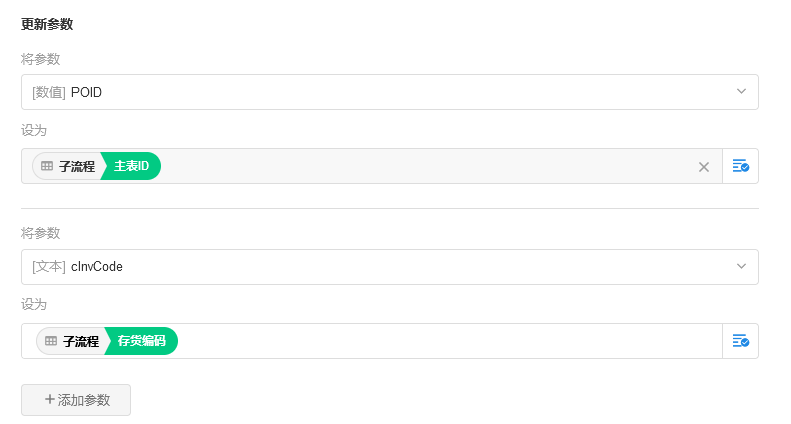Open the field picker icon beside the 主表ID row
The height and width of the screenshot is (424, 791).
(x=740, y=166)
